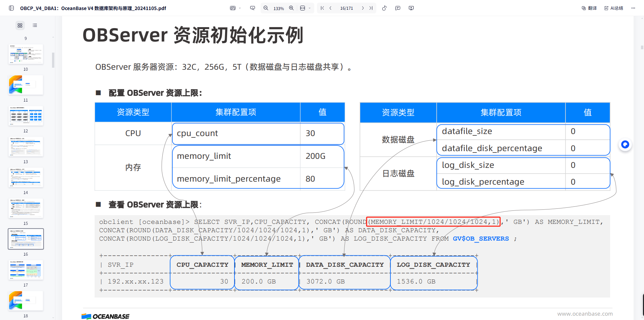Go to the previous page

point(330,8)
